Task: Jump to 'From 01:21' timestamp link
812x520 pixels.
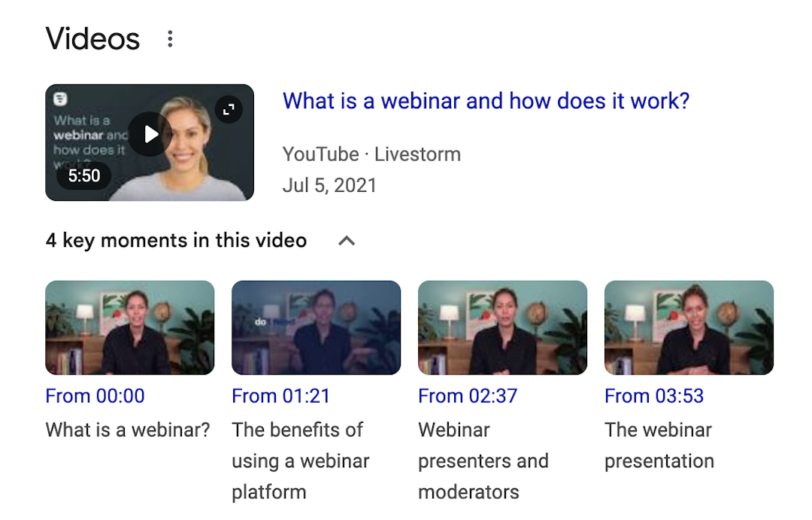Action: 280,396
